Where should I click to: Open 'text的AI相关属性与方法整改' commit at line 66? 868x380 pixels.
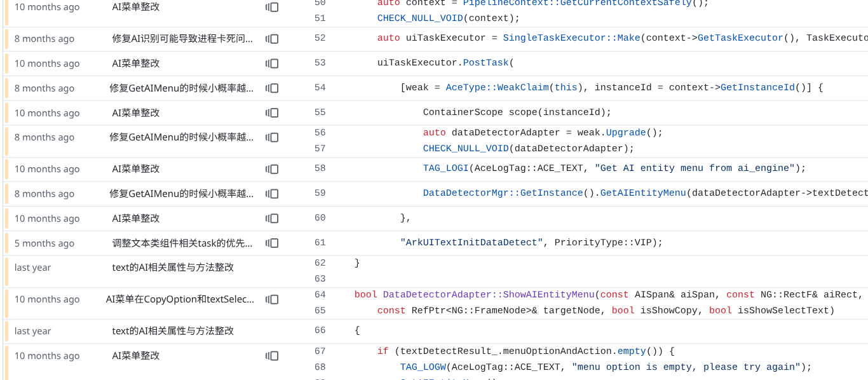(x=173, y=331)
